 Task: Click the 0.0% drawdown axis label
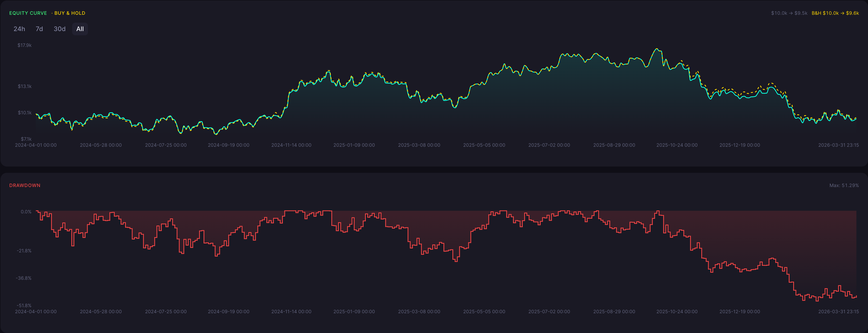pyautogui.click(x=26, y=212)
